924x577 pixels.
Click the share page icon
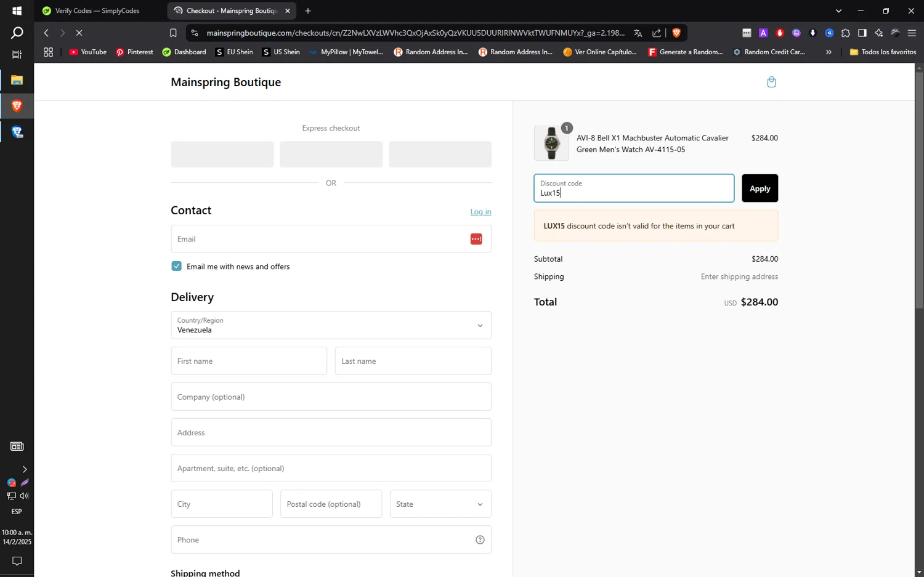(657, 33)
